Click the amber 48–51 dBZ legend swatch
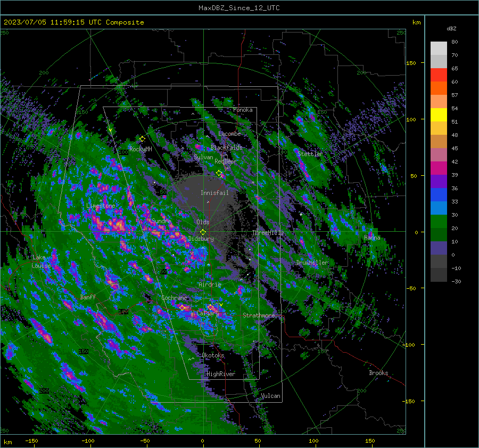479x448 pixels. (439, 128)
